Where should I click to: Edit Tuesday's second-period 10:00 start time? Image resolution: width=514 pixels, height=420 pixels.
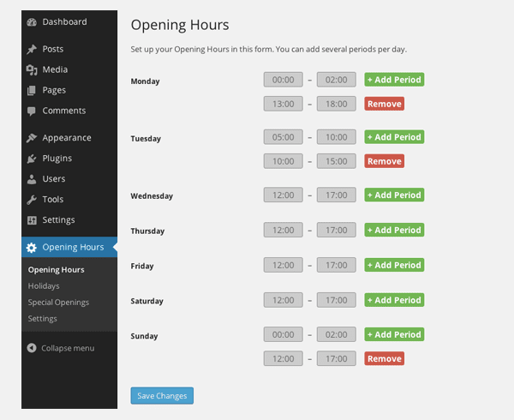tap(284, 161)
